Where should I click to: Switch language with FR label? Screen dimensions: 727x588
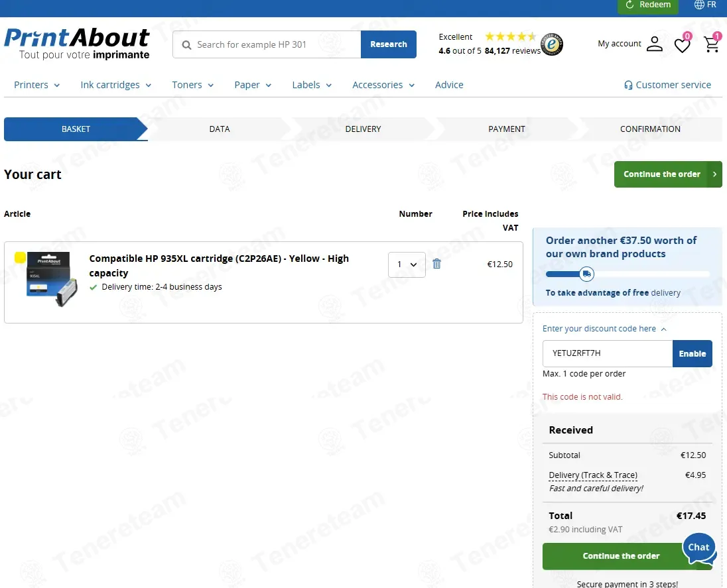711,5
